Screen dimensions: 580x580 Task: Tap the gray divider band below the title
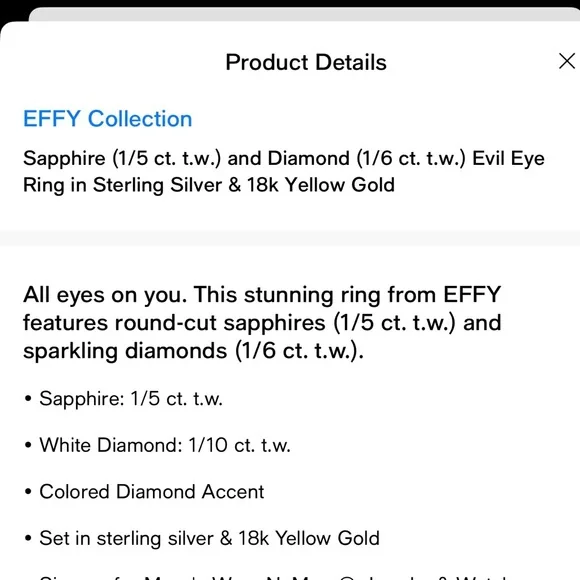290,237
